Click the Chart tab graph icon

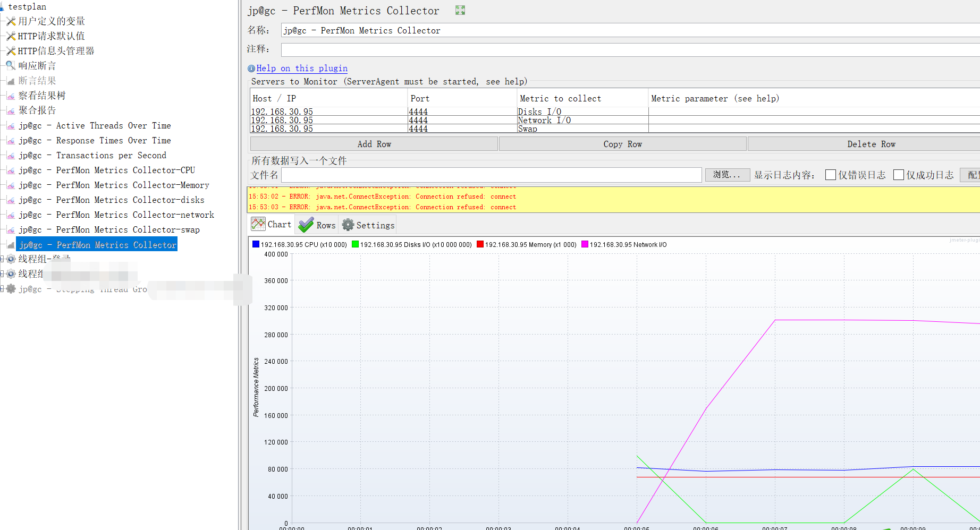258,224
